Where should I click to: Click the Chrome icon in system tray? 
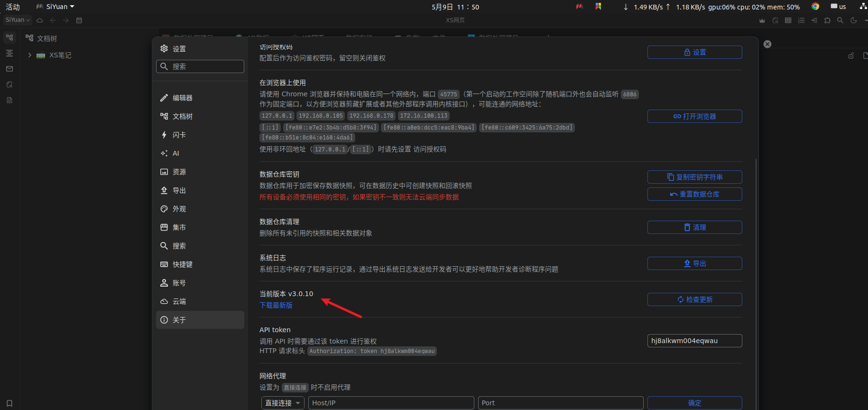tap(815, 7)
